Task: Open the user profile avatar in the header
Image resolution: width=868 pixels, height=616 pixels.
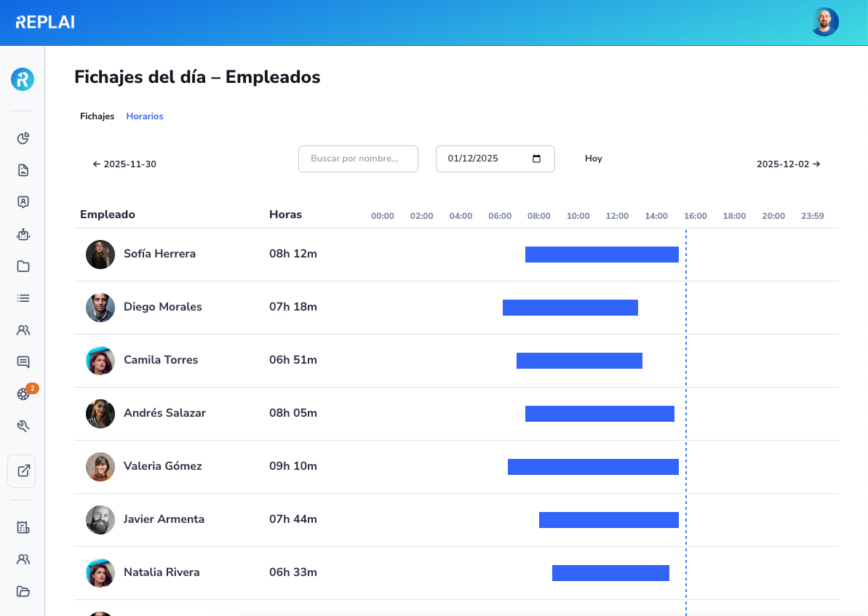Action: tap(824, 22)
